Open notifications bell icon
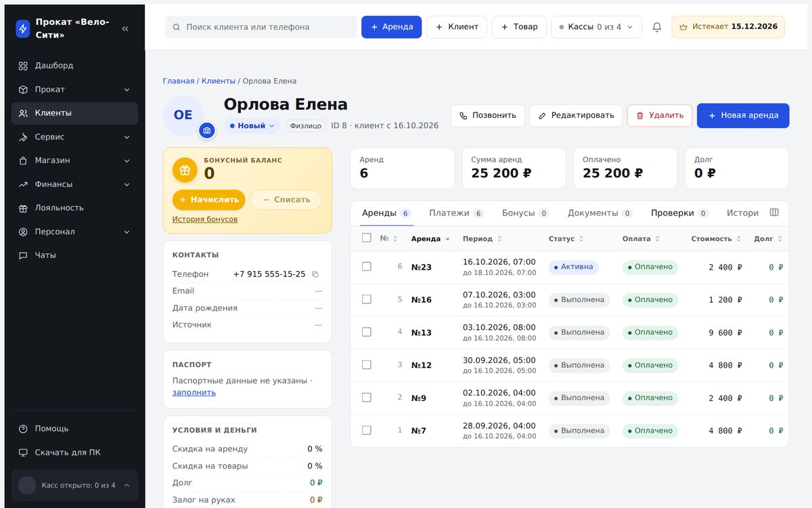Screen dimensions: 812x508 656,27
